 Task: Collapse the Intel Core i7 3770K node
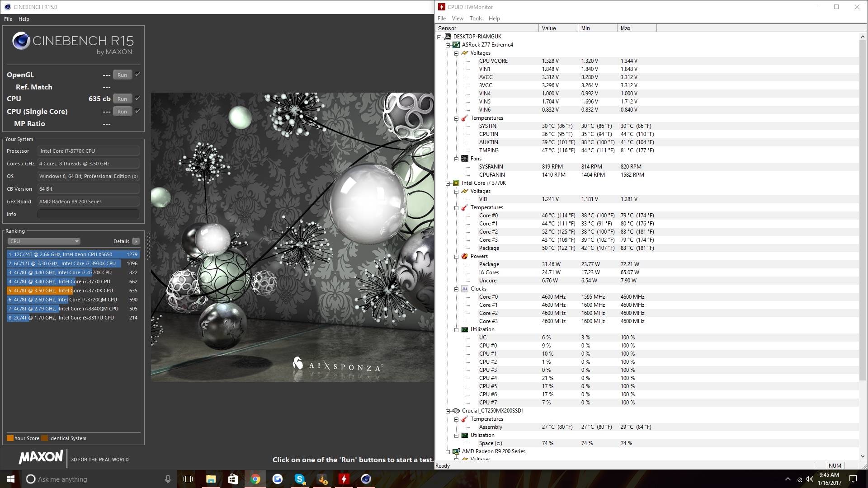pos(448,183)
